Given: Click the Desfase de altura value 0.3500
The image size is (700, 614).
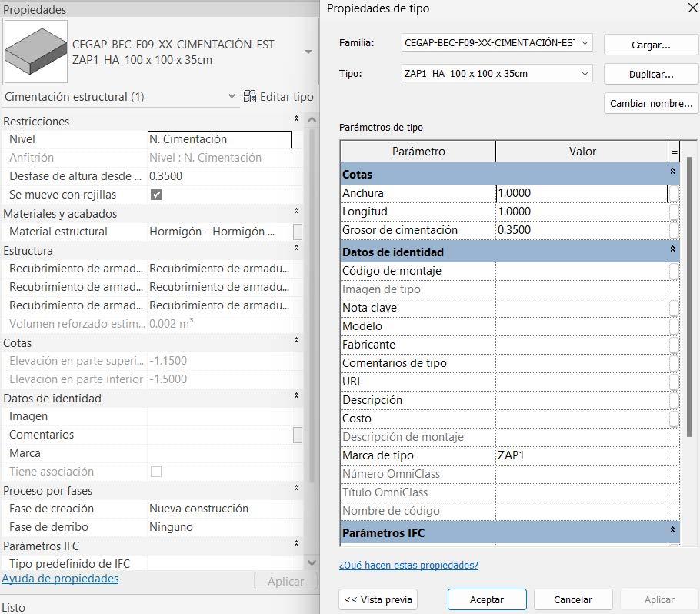Looking at the screenshot, I should (x=219, y=176).
